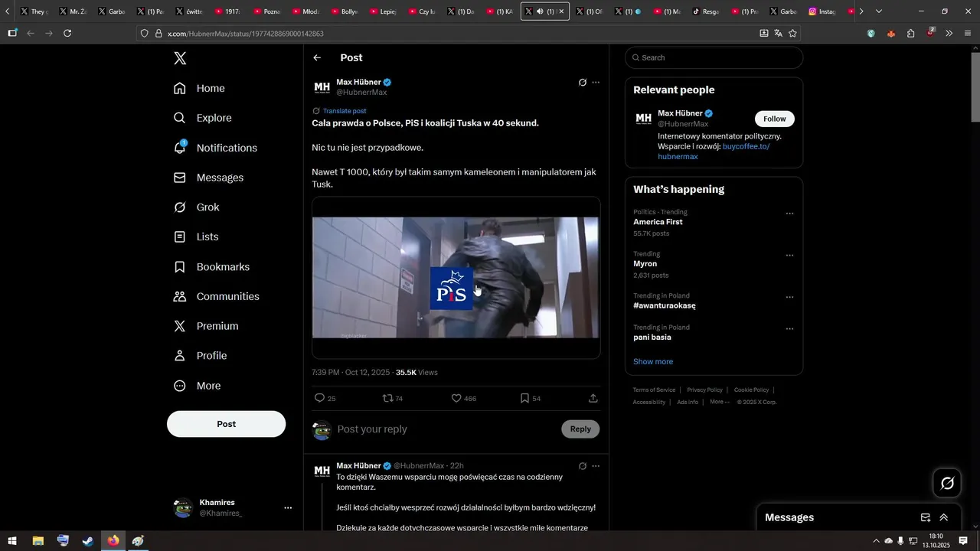
Task: Open options for #awanturaokasę trend
Action: tap(789, 297)
